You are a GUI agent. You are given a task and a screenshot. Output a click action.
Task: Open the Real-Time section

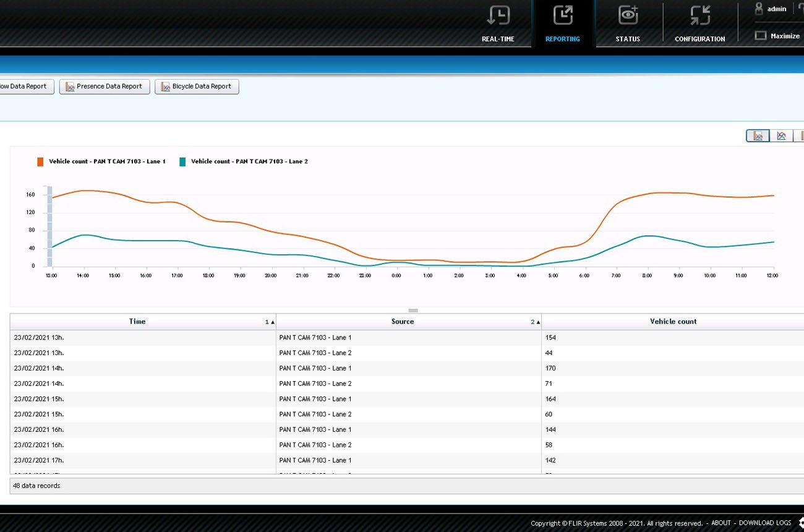point(498,24)
